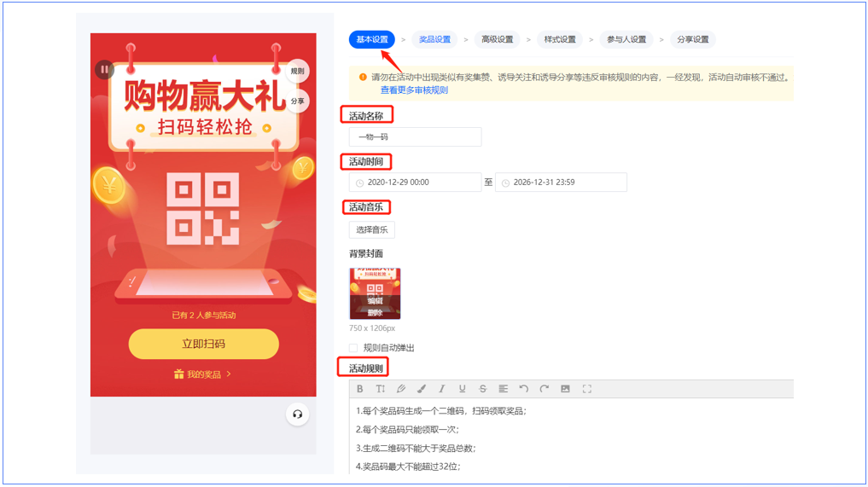Toggle strikethrough formatting in editor
The image size is (868, 487).
click(x=483, y=389)
